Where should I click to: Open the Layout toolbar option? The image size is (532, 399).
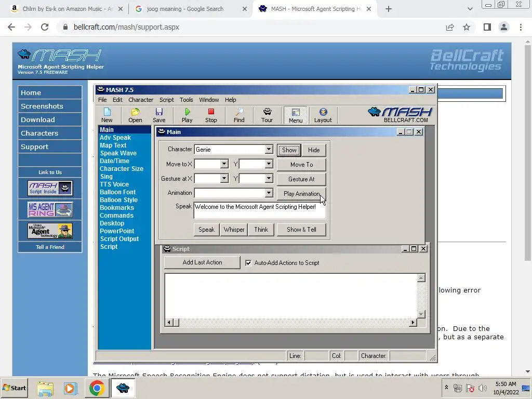[x=323, y=115]
